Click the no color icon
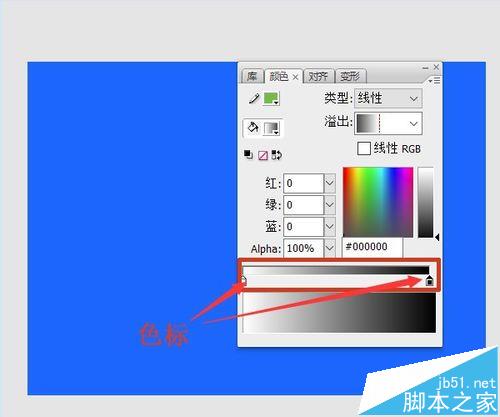The width and height of the screenshot is (500, 417). point(263,155)
